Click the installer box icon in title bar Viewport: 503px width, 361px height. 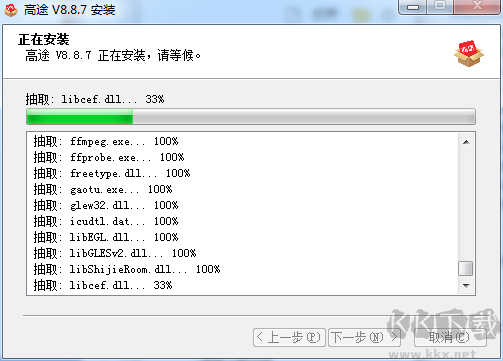(10, 10)
